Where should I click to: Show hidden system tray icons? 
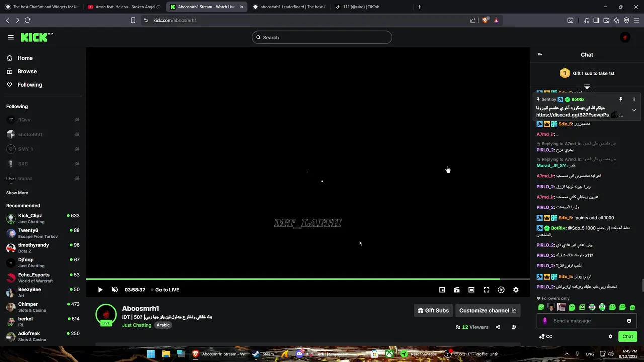pyautogui.click(x=566, y=354)
